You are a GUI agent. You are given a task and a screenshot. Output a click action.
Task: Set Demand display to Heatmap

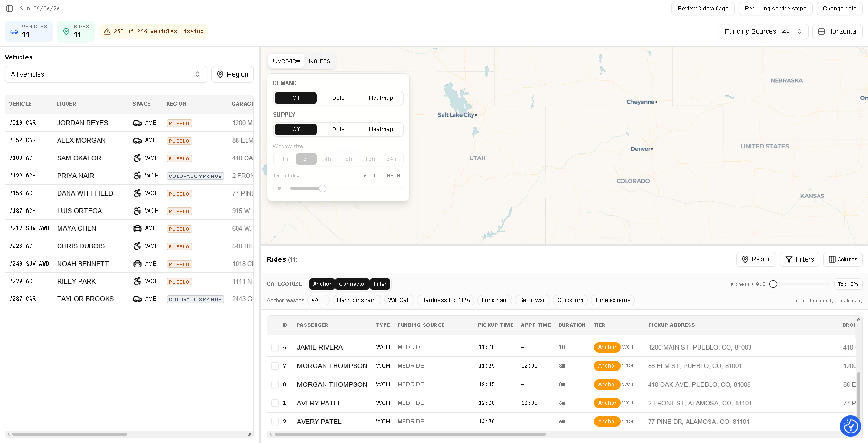pos(381,98)
